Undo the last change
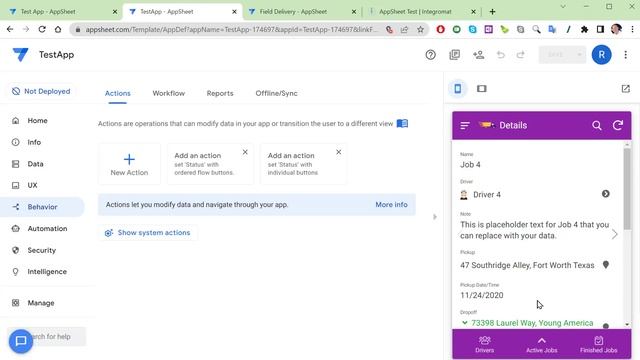Viewport: 640px width, 360px height. [x=500, y=55]
